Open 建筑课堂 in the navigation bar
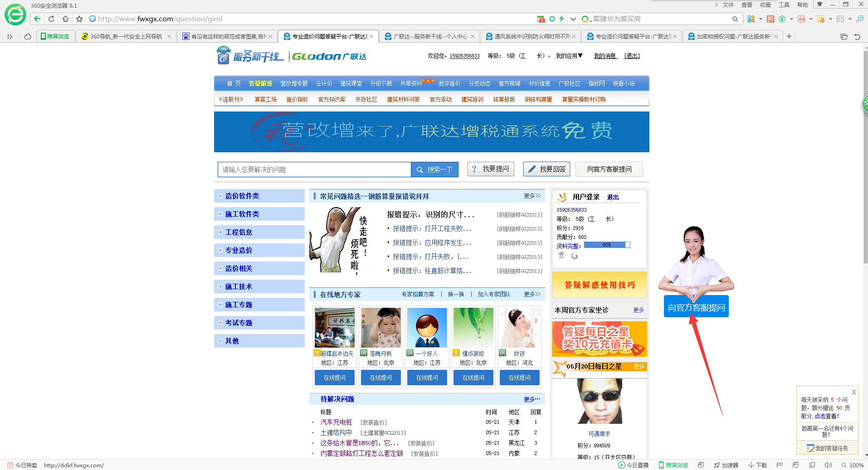 pos(351,83)
